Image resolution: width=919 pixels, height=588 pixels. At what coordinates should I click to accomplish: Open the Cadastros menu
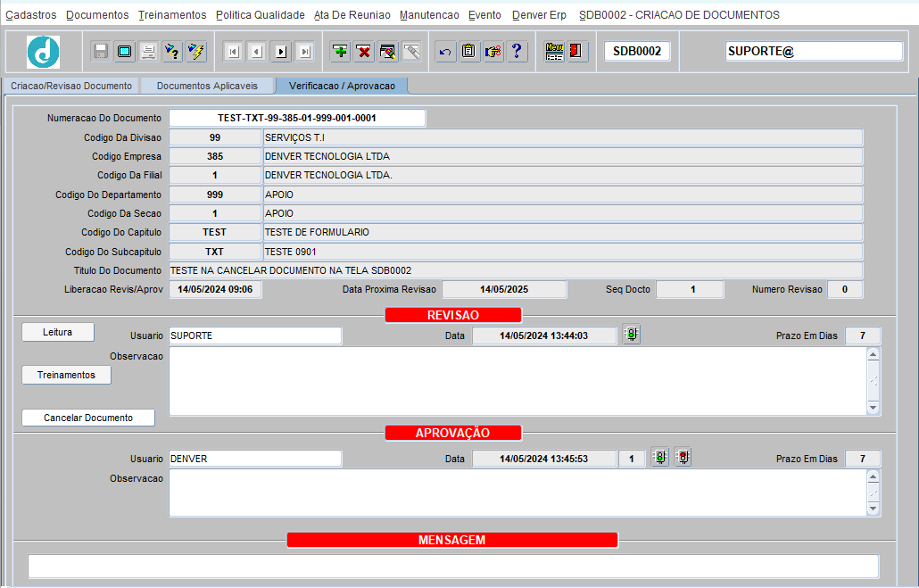pyautogui.click(x=31, y=14)
